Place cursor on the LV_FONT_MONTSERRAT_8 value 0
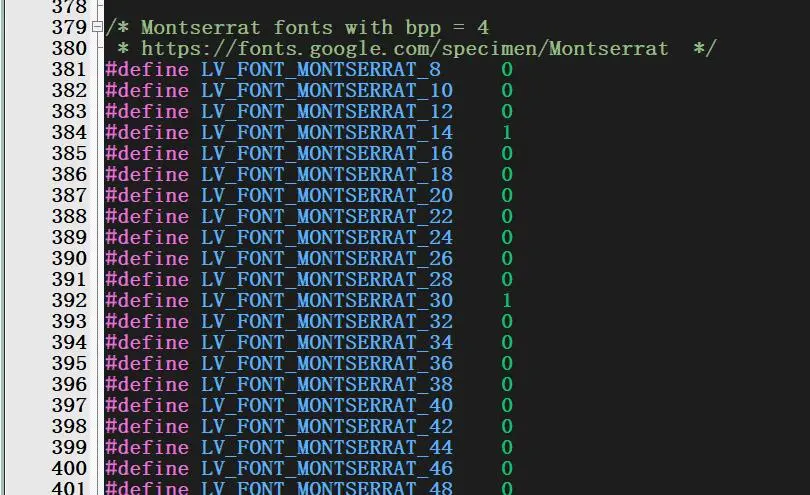The width and height of the screenshot is (810, 495). [x=507, y=69]
